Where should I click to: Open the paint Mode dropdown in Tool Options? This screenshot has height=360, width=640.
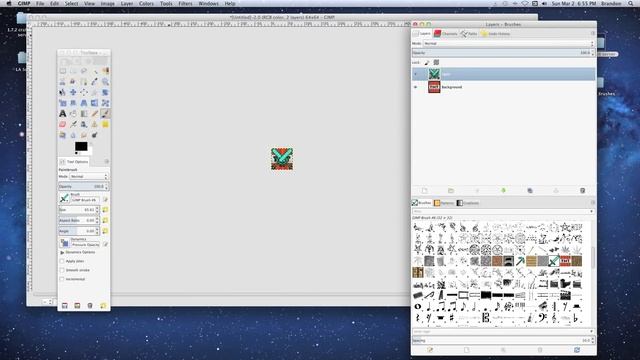[x=89, y=176]
